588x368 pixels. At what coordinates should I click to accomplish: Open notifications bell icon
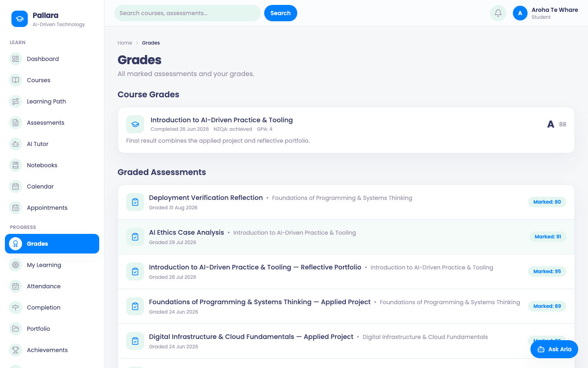(498, 13)
